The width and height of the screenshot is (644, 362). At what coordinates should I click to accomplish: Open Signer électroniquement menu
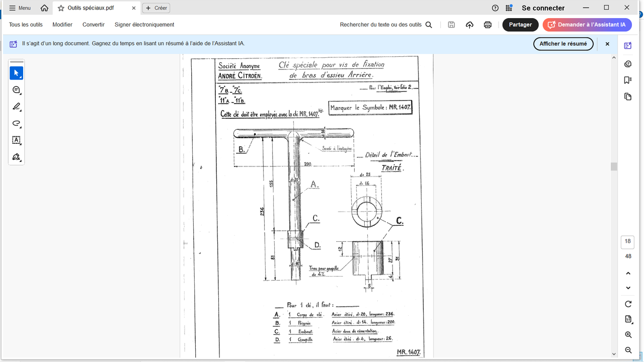144,25
